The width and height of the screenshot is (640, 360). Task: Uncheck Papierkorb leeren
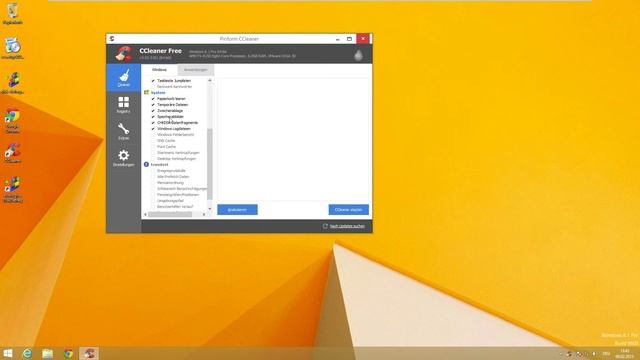(x=153, y=99)
